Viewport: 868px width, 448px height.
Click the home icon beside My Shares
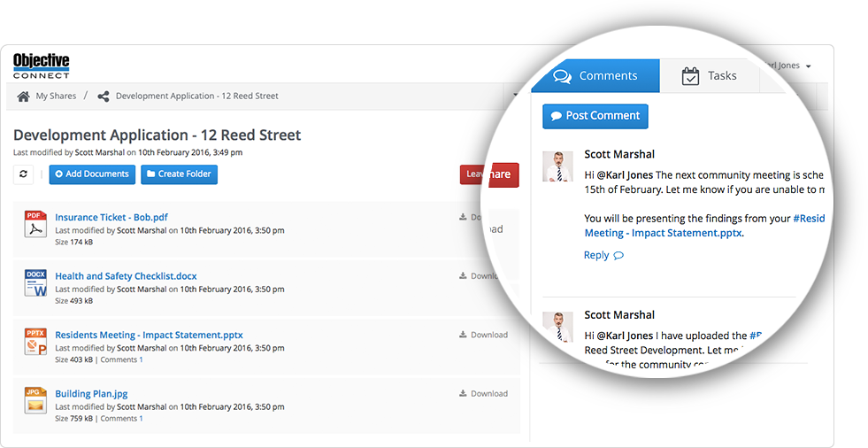point(23,97)
